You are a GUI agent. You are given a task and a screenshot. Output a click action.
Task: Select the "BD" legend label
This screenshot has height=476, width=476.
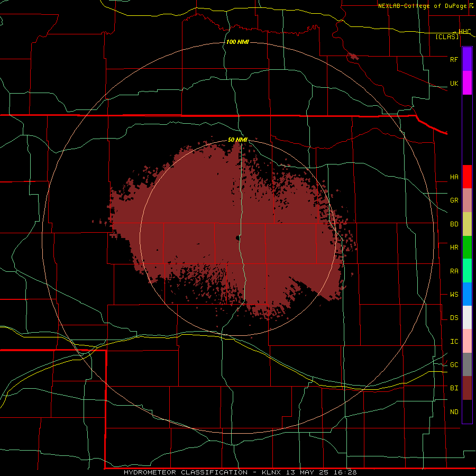pos(454,224)
